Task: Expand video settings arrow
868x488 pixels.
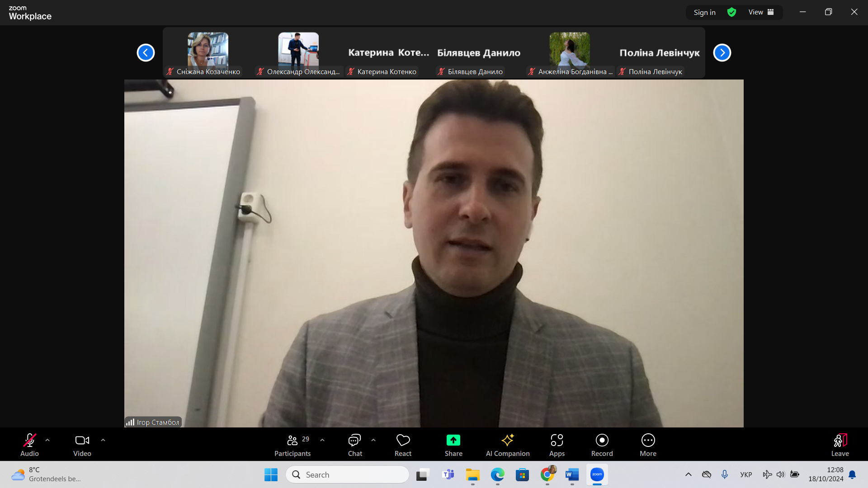Action: 103,440
